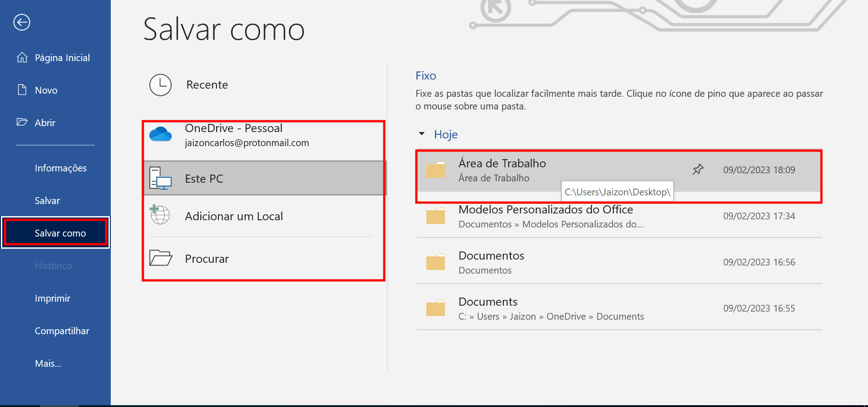Switch to Informações in the sidebar

[x=60, y=168]
